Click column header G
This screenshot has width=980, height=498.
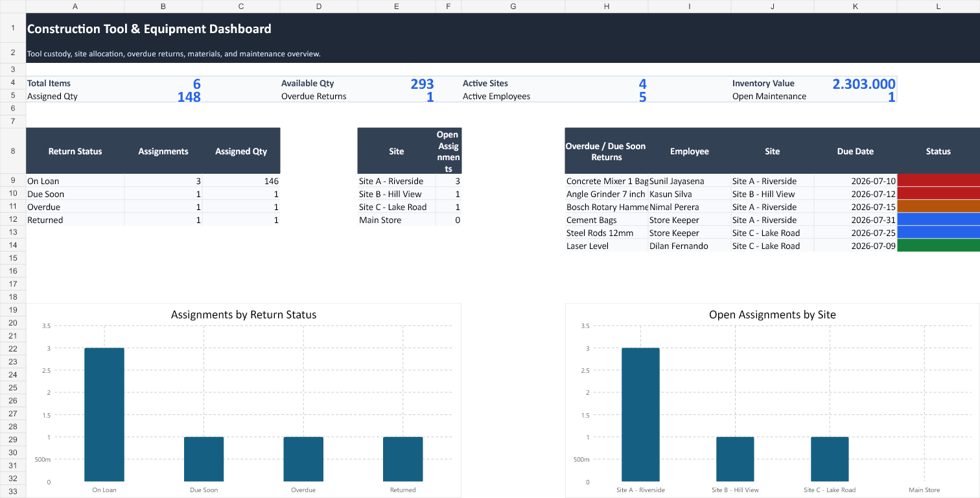(513, 6)
